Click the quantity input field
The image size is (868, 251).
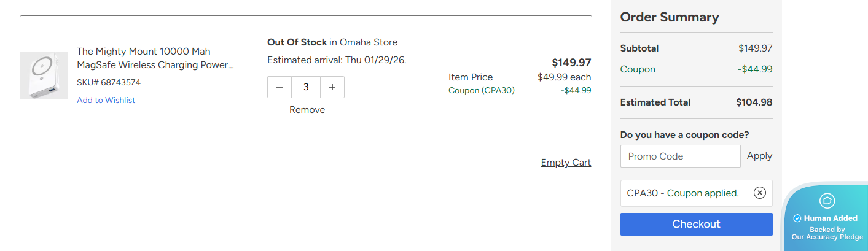tap(306, 87)
